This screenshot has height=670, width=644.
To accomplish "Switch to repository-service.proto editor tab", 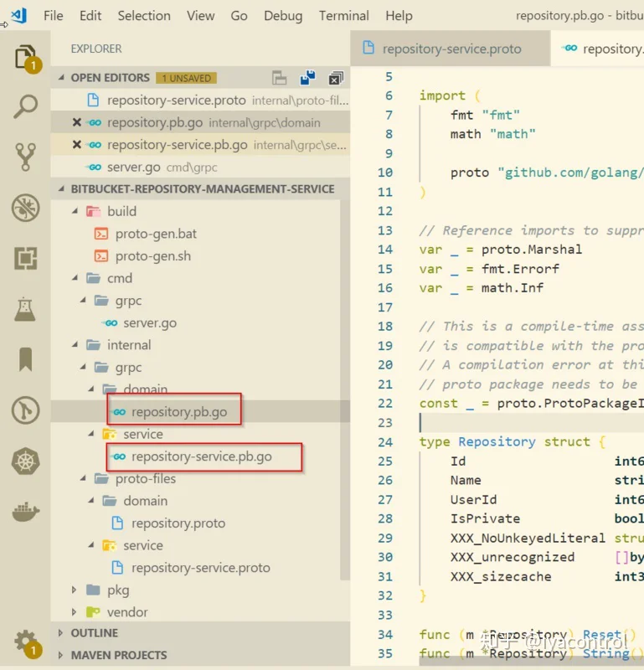I will [x=450, y=49].
